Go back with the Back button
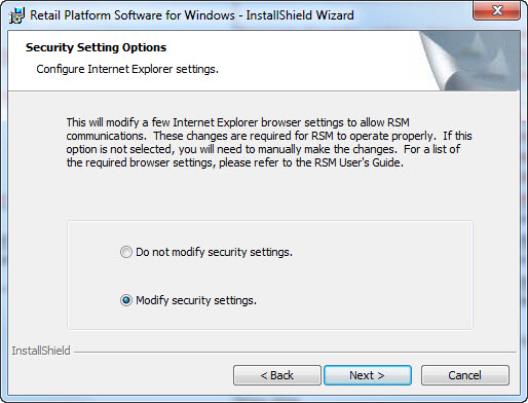This screenshot has height=403, width=528. (277, 375)
